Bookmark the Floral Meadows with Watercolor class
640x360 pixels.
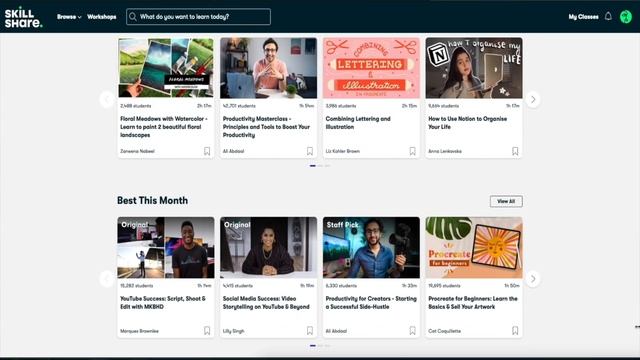tap(207, 151)
